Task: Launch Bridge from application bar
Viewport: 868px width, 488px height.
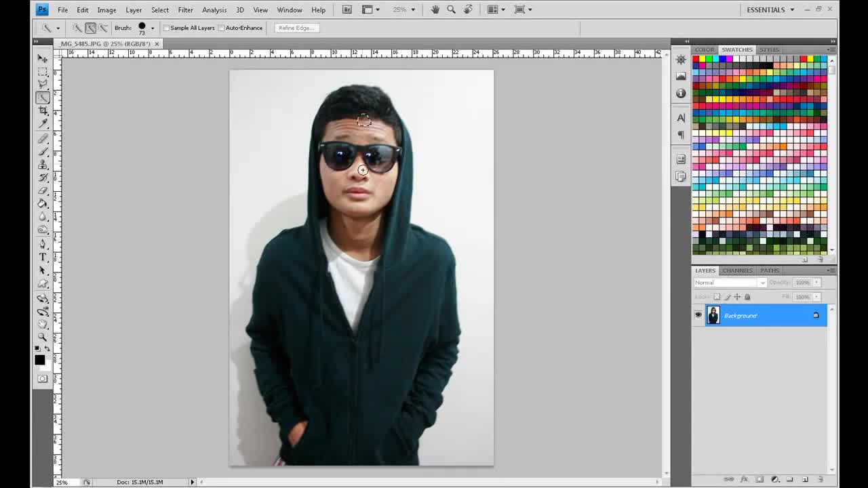Action: click(347, 9)
